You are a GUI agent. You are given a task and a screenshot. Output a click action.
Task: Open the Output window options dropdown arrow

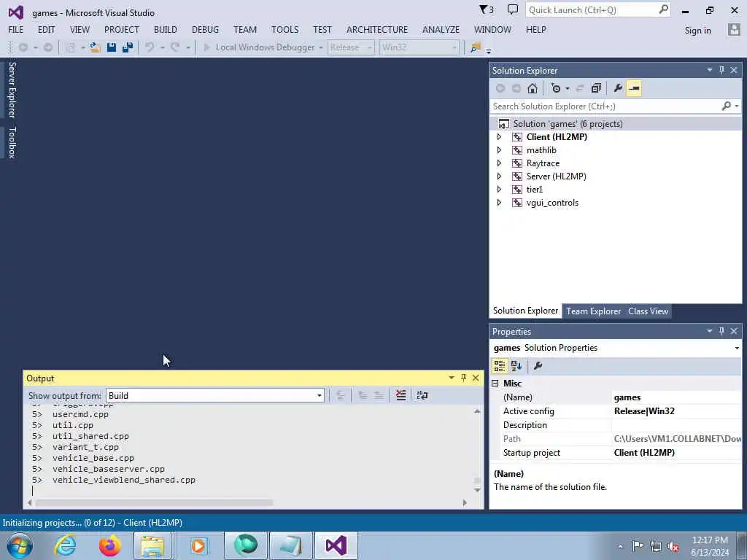pyautogui.click(x=451, y=378)
